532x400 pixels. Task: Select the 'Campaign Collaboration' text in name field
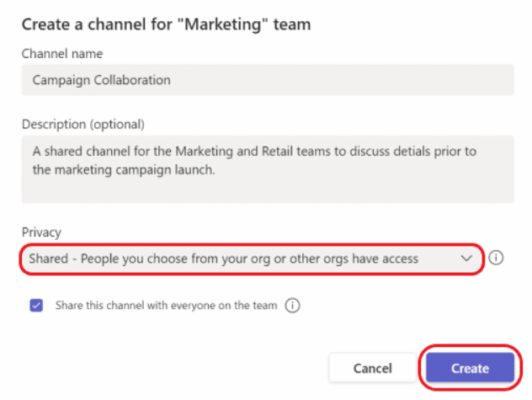(102, 80)
